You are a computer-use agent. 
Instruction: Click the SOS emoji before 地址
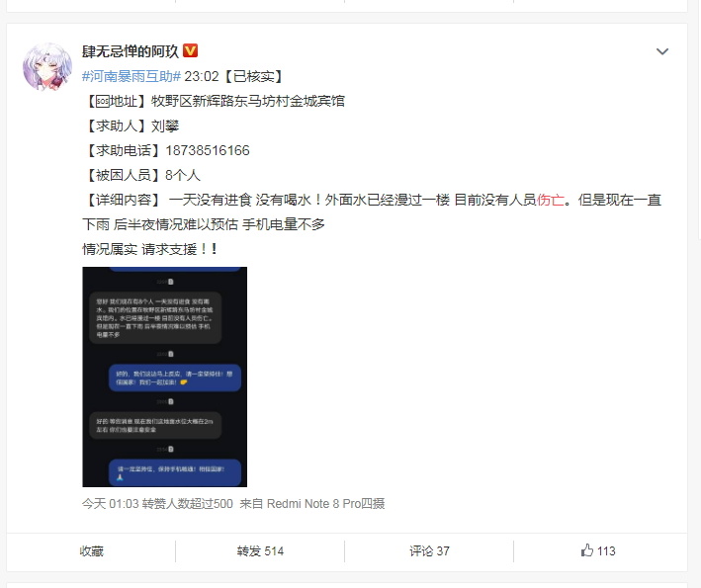click(103, 102)
